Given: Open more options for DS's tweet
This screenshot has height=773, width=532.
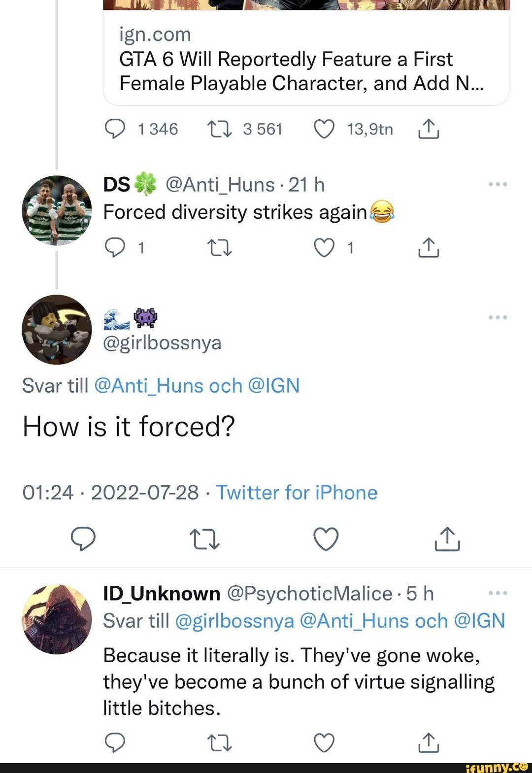Looking at the screenshot, I should (498, 184).
